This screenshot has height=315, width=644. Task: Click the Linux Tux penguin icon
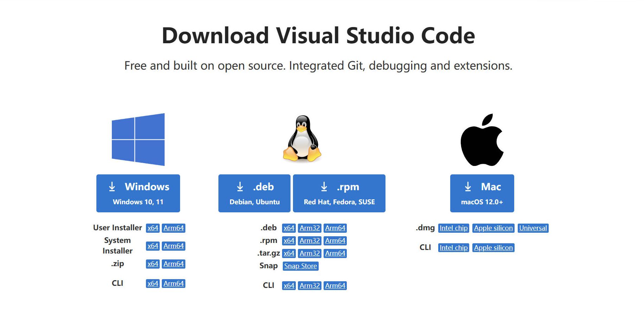(x=302, y=139)
